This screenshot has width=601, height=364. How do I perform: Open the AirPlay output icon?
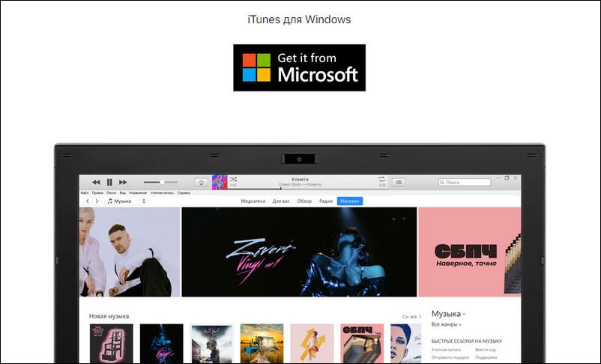(x=201, y=182)
